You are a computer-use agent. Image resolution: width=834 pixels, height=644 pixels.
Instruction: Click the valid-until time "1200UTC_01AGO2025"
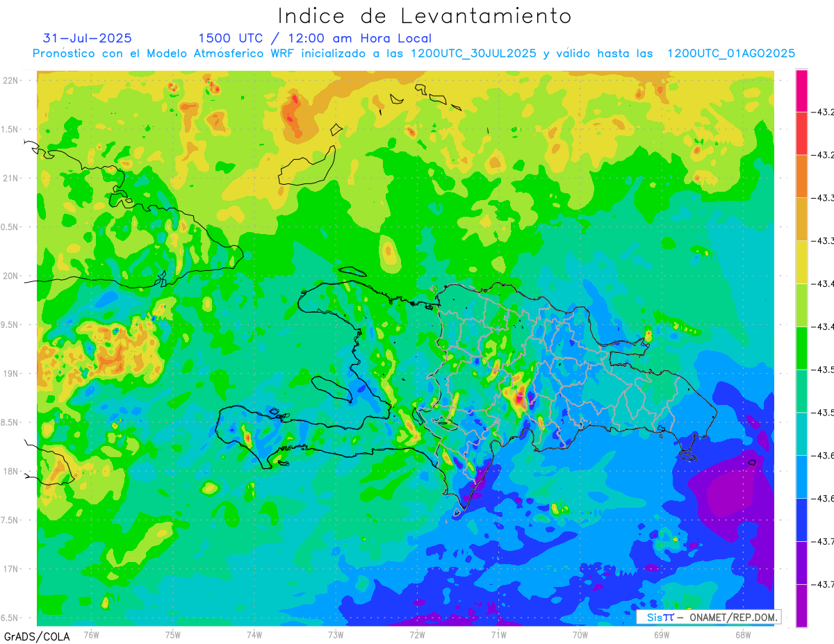pos(731,53)
